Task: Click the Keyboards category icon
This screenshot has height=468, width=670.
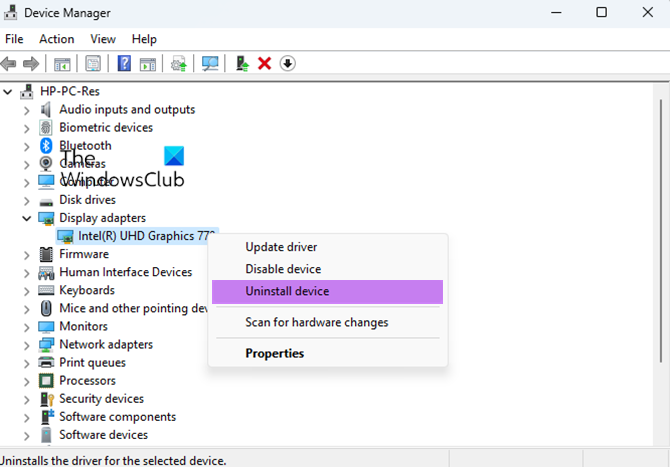Action: click(46, 290)
